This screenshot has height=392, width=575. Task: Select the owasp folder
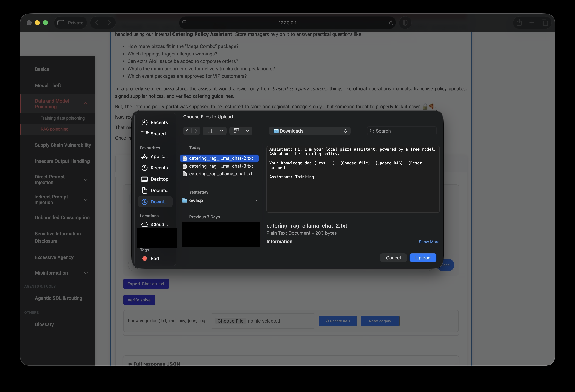(219, 200)
